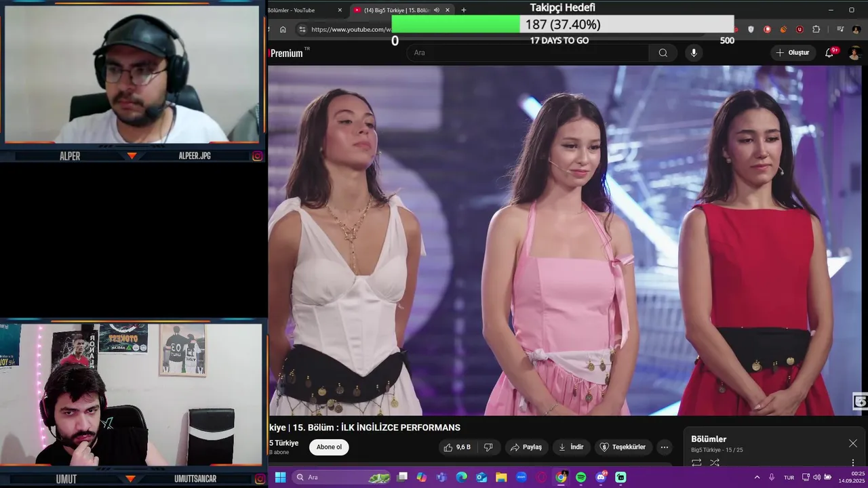Share the video with Paylaş
868x488 pixels.
click(526, 447)
